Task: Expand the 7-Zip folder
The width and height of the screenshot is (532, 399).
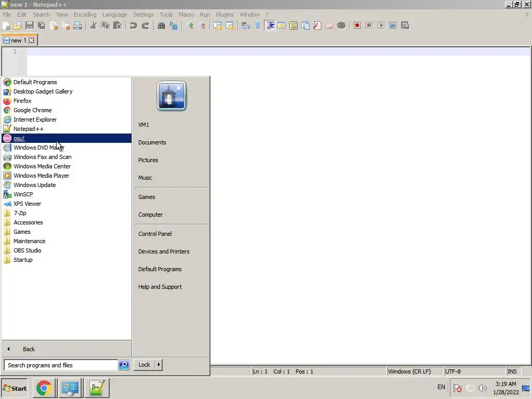Action: pyautogui.click(x=66, y=213)
